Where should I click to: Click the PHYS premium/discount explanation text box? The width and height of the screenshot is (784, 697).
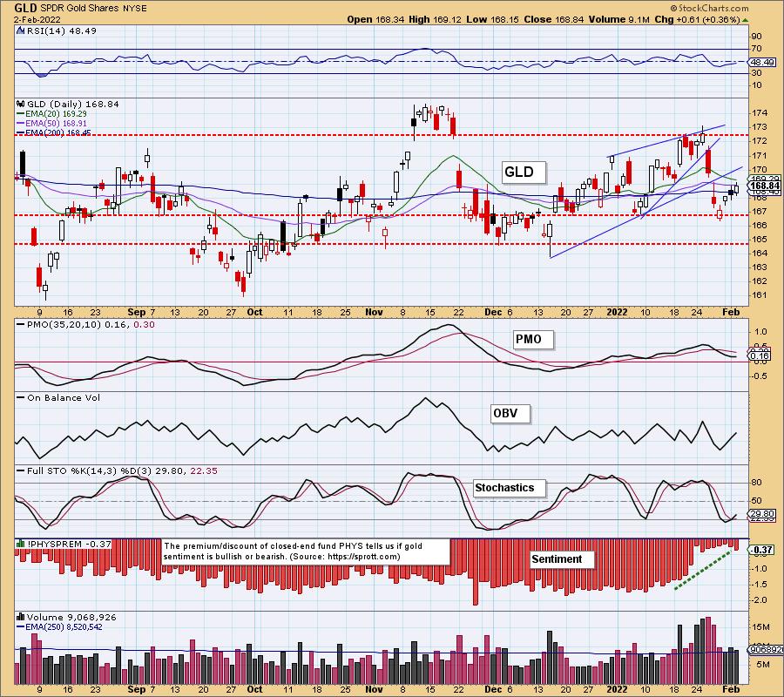click(x=306, y=551)
